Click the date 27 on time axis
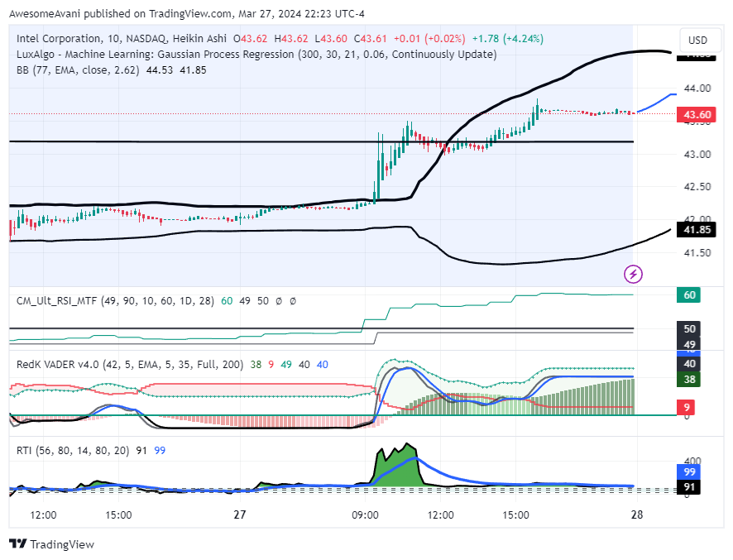The image size is (733, 560). tap(240, 515)
